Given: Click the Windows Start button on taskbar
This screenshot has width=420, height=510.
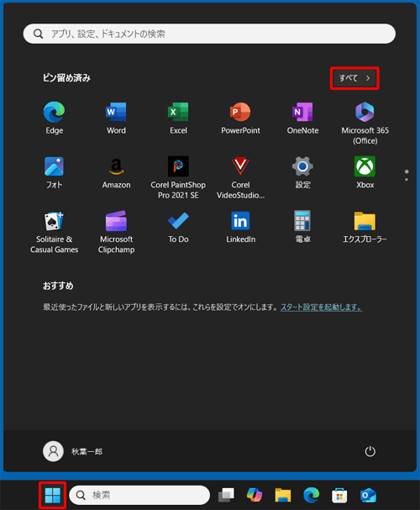Looking at the screenshot, I should [x=53, y=496].
